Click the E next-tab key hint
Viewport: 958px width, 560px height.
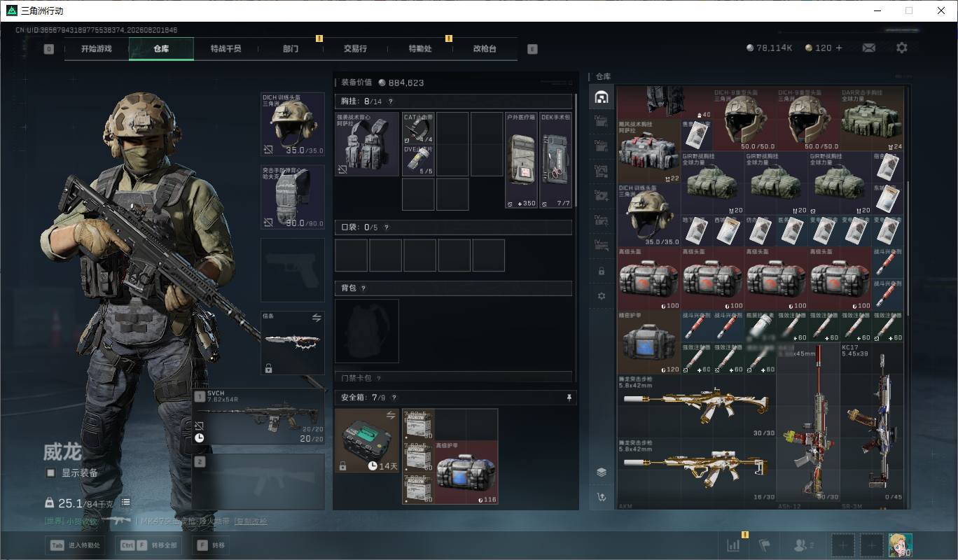532,49
